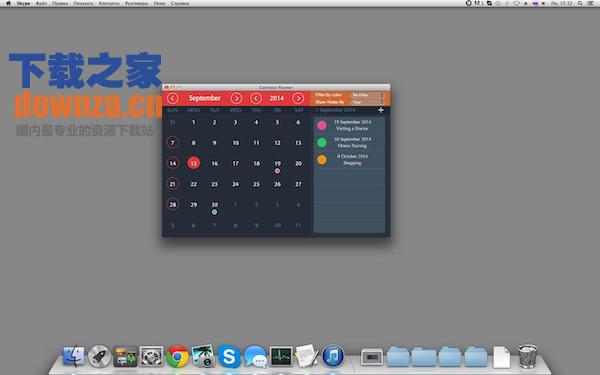Open Launchpad rocket icon in dock
600x375 pixels.
99,356
